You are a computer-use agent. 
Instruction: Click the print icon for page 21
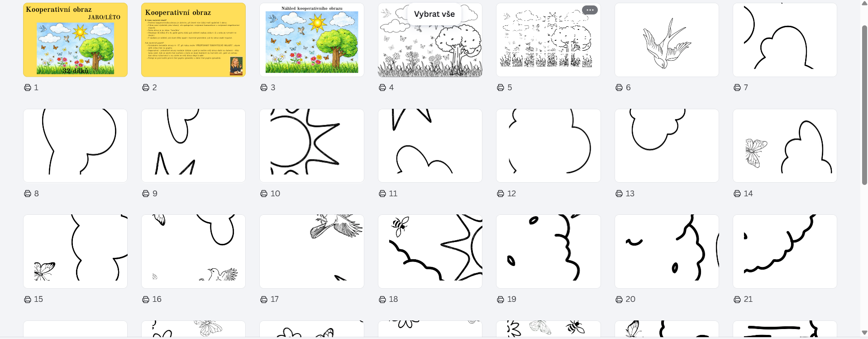point(737,299)
